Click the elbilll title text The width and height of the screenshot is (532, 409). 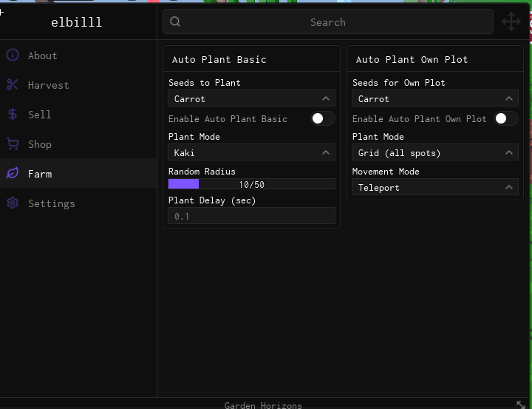[76, 22]
